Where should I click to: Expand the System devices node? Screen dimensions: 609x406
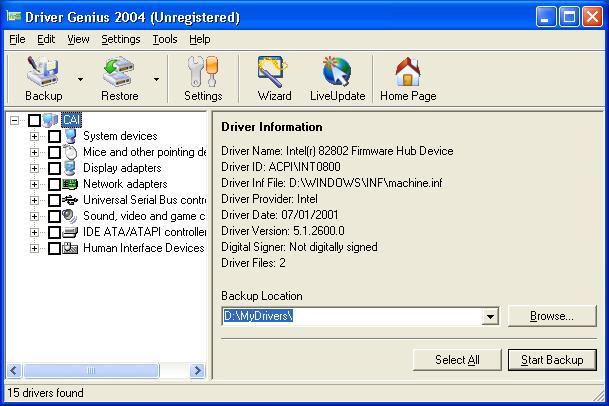[34, 136]
